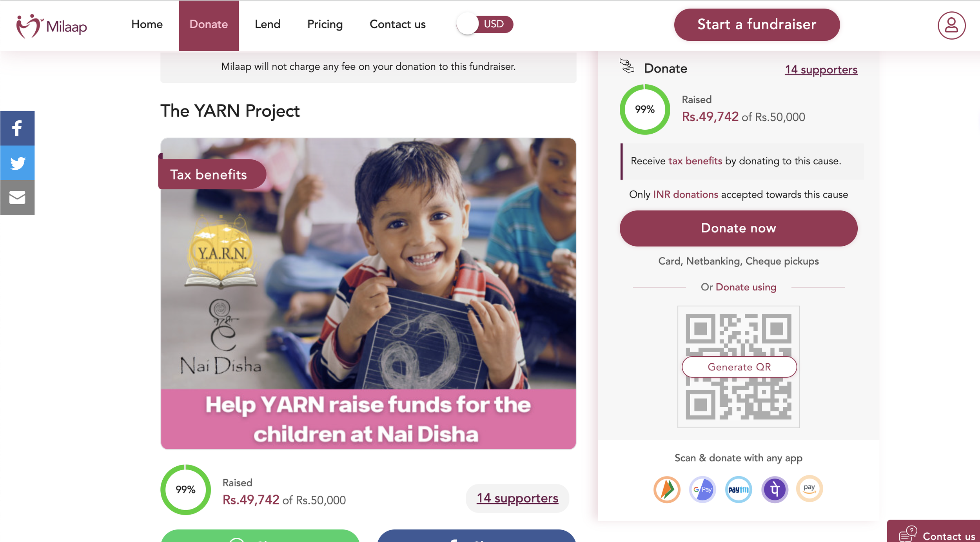Image resolution: width=980 pixels, height=542 pixels.
Task: Open the 14 supporters link in the Donate panel
Action: [821, 69]
